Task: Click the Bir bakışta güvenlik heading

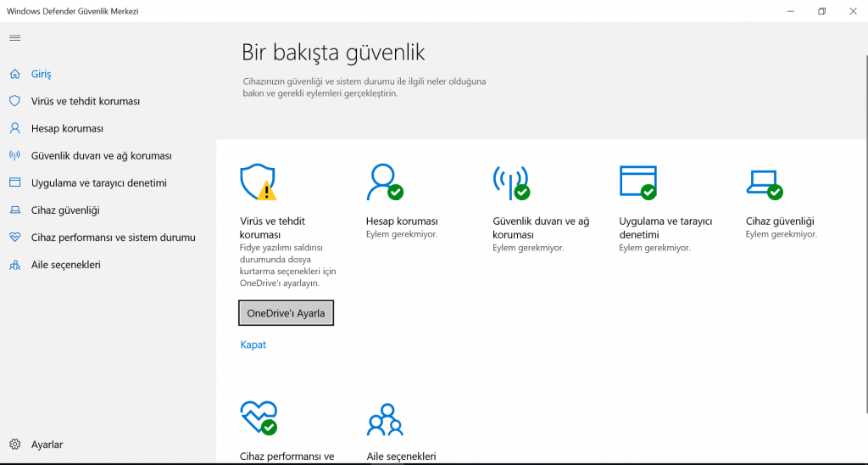Action: tap(333, 53)
